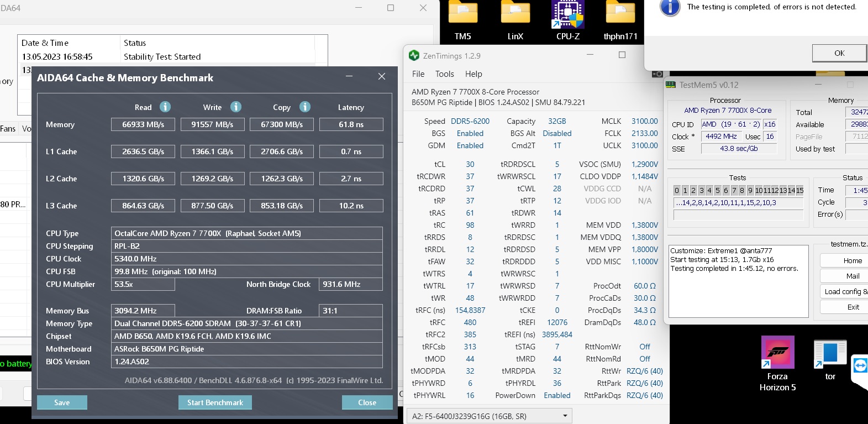The image size is (868, 424).
Task: Click the ProcOdt value 60.0 Ω
Action: (645, 286)
